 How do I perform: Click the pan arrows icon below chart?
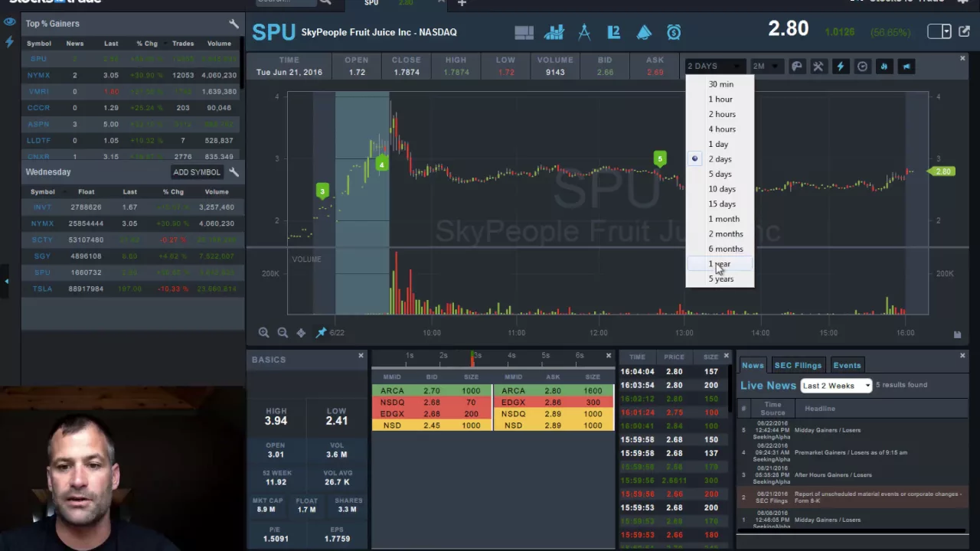click(301, 332)
